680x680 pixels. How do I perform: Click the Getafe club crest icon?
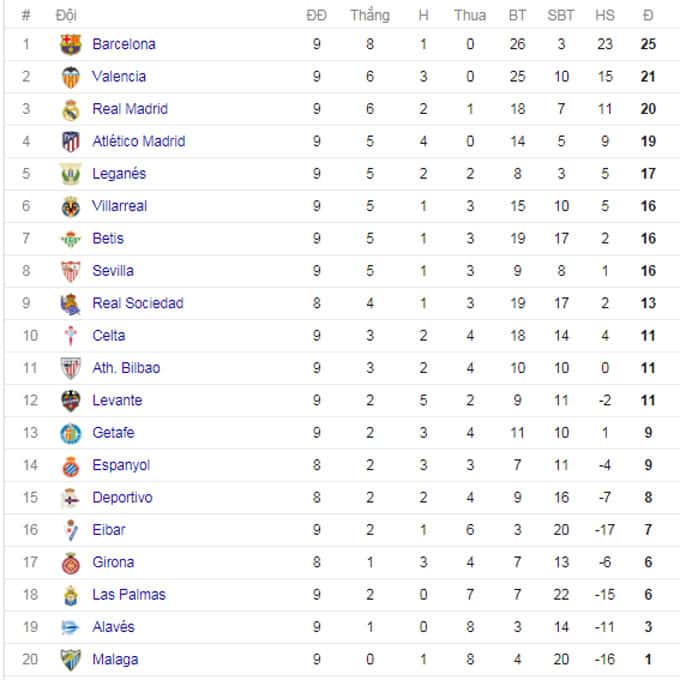[70, 433]
